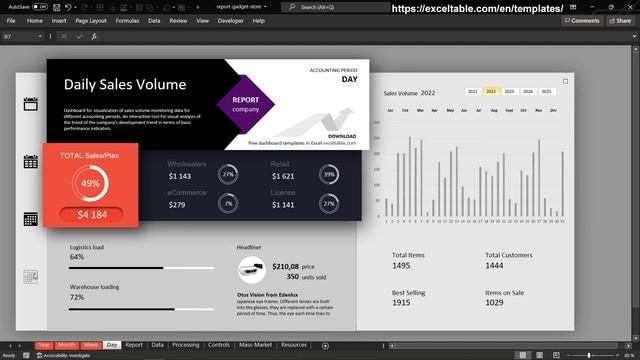The width and height of the screenshot is (640, 360).
Task: Click inside the Name Box field
Action: (19, 36)
